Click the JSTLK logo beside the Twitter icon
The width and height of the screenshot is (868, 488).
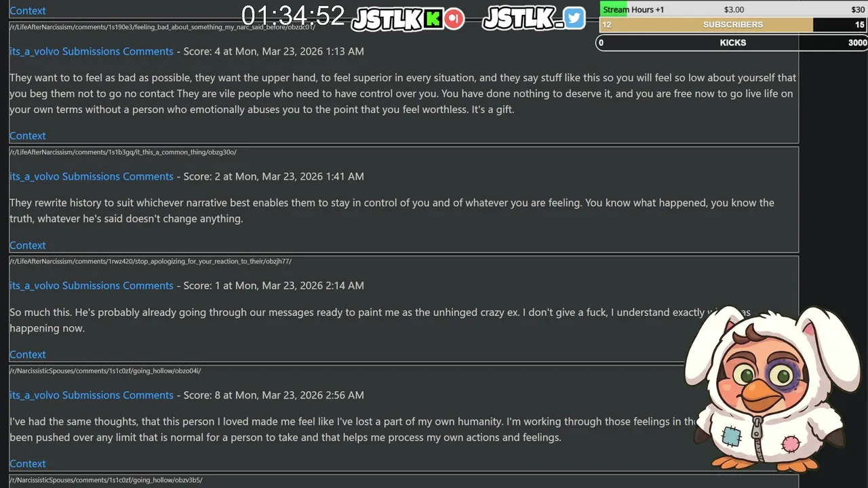point(522,18)
